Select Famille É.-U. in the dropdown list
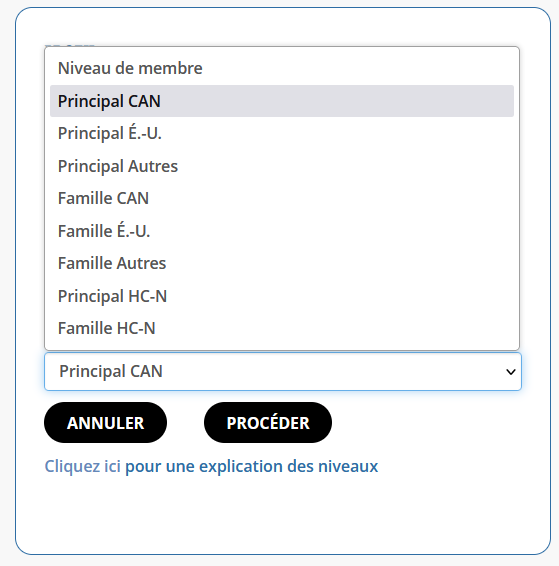The height and width of the screenshot is (566, 559). click(282, 231)
